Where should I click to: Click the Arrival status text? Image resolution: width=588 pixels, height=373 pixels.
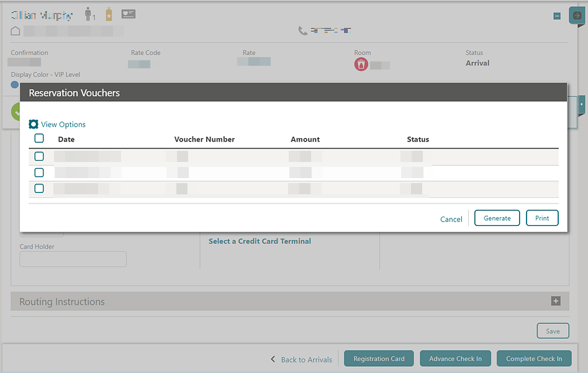(x=477, y=63)
